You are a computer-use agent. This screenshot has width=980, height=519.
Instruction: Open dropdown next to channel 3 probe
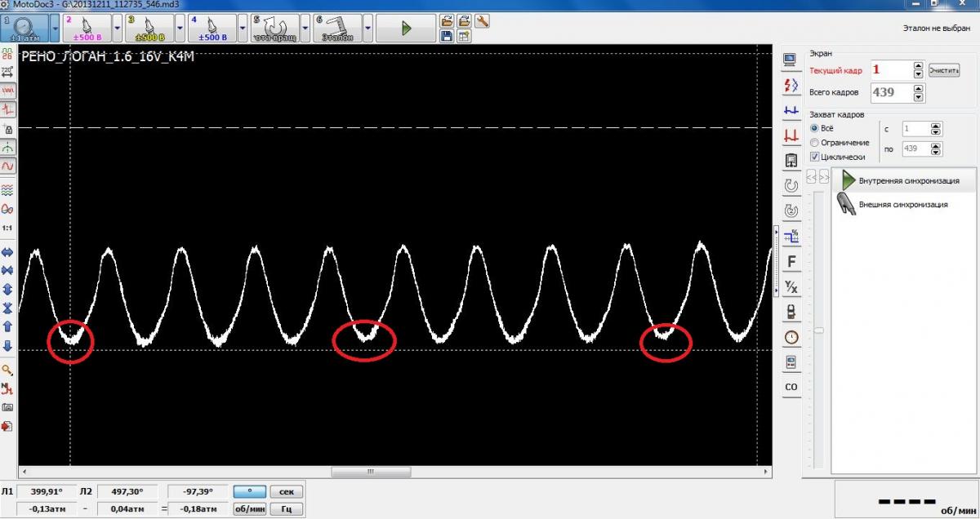(x=180, y=29)
